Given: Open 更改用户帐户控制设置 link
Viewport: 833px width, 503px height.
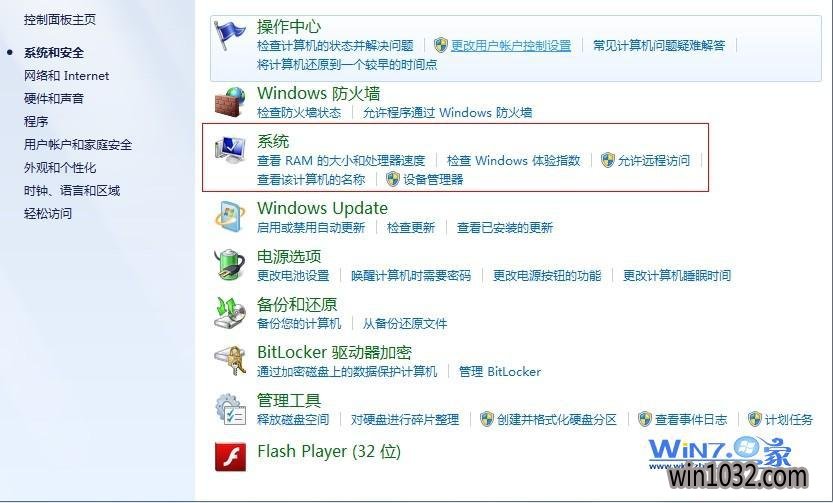Looking at the screenshot, I should (x=511, y=46).
